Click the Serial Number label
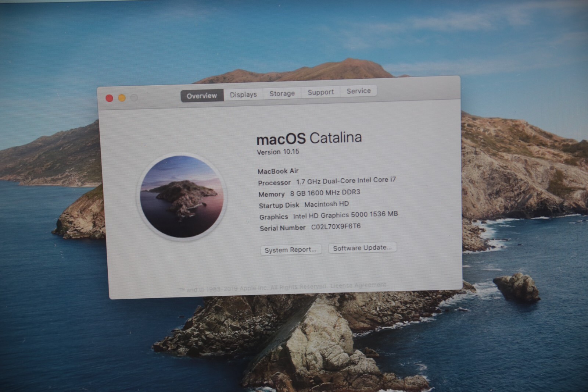Viewport: 588px width, 392px height. (x=283, y=228)
